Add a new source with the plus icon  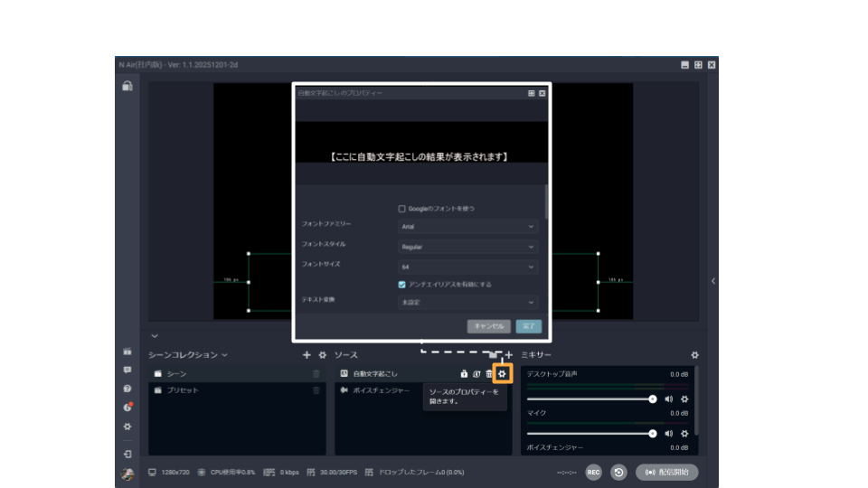point(509,354)
